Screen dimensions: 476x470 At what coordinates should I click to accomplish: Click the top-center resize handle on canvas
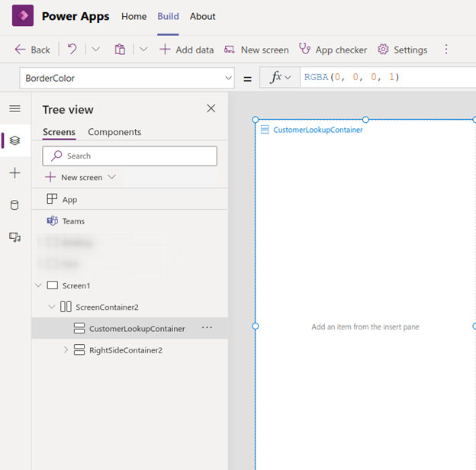click(x=366, y=120)
